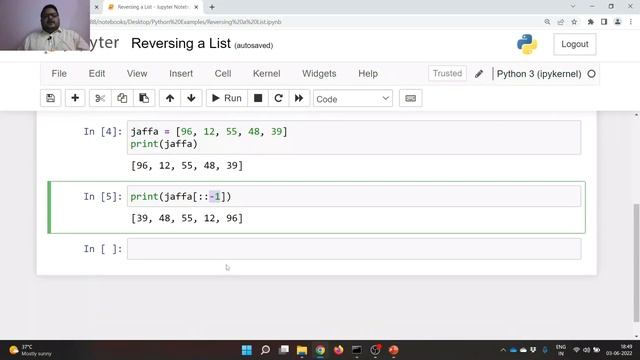Open the Cell menu
The width and height of the screenshot is (640, 360).
click(x=223, y=73)
